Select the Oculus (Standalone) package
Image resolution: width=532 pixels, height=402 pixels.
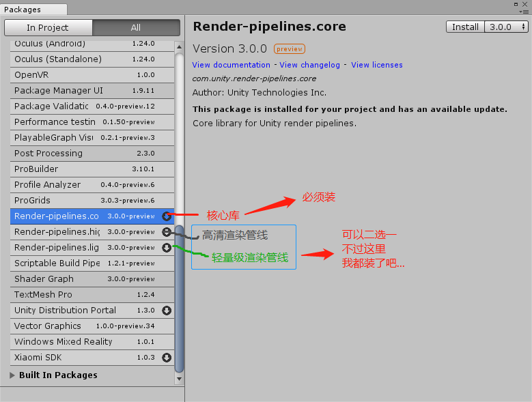point(92,59)
